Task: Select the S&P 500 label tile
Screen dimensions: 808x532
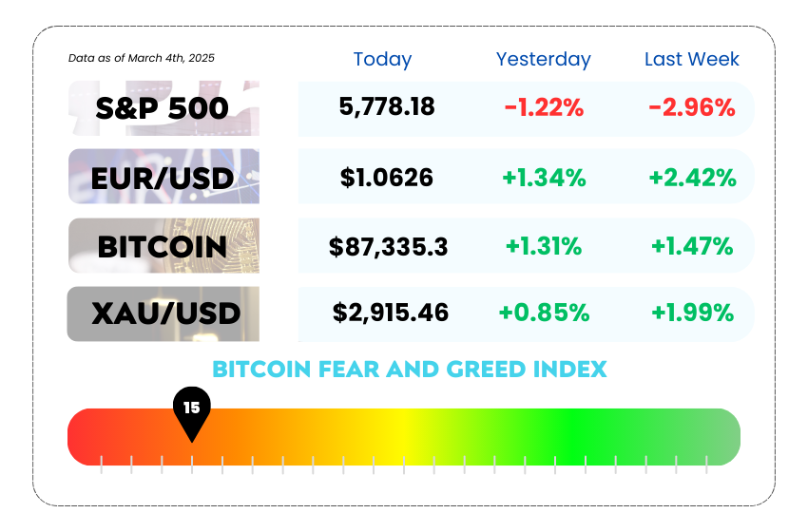Action: 163,108
